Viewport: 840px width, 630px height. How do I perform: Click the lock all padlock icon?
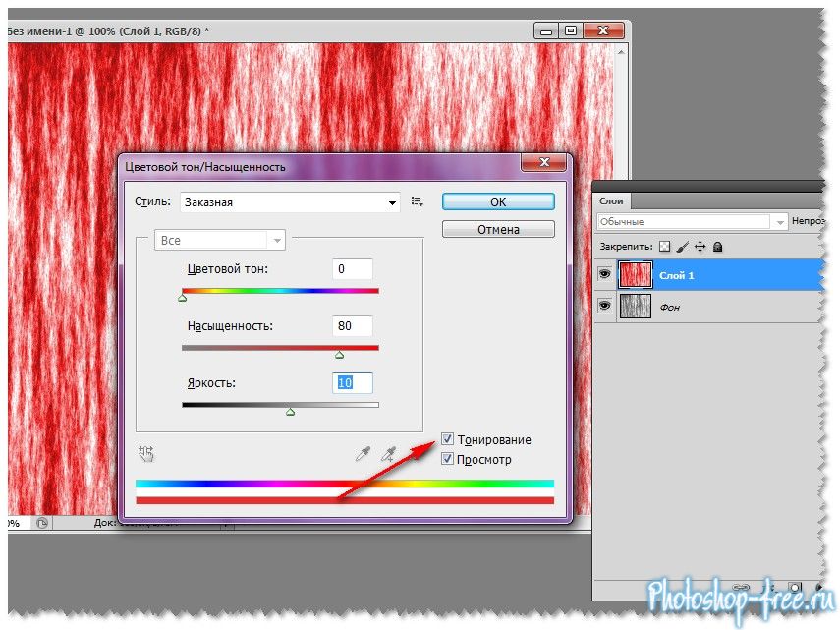pos(717,247)
